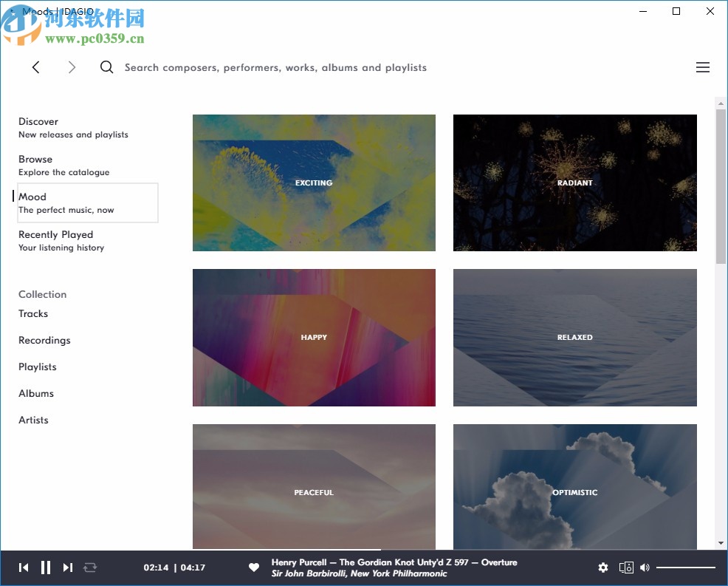The width and height of the screenshot is (728, 586).
Task: Toggle repeat mode
Action: click(90, 567)
